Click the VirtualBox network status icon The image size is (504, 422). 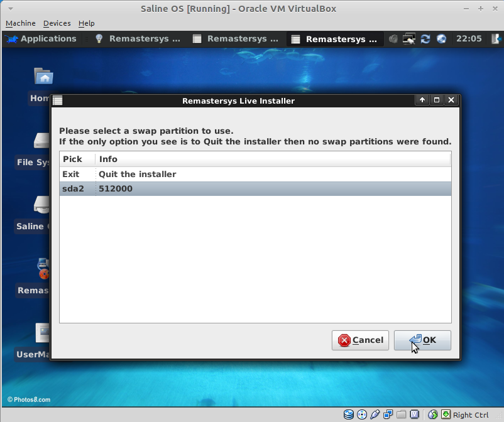point(388,414)
